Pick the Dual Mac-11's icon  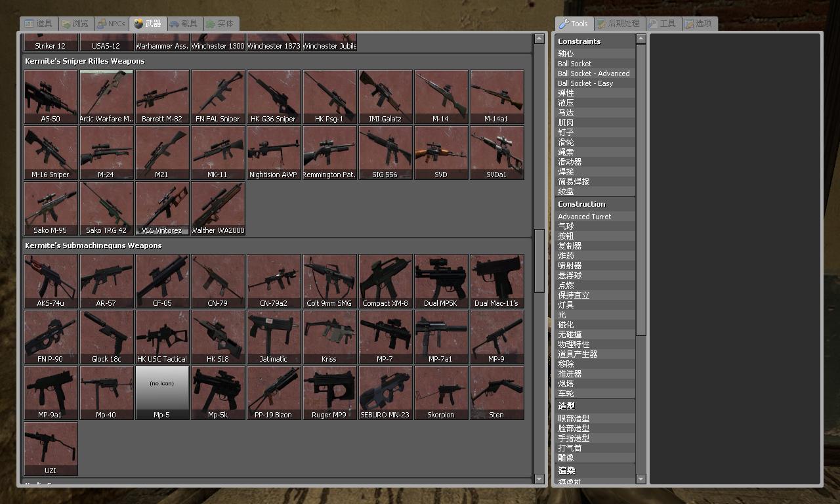pos(497,282)
